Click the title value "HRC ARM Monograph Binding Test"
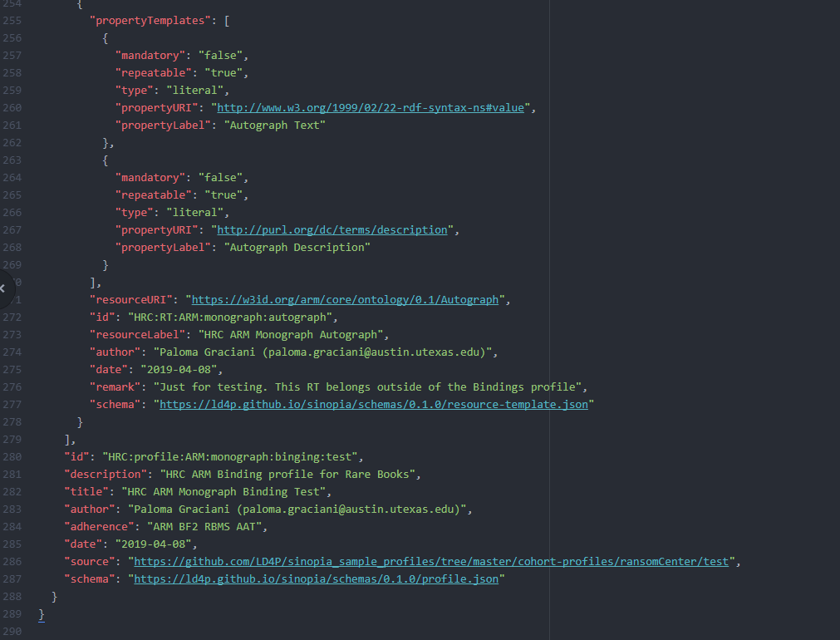840x640 pixels. 223,491
